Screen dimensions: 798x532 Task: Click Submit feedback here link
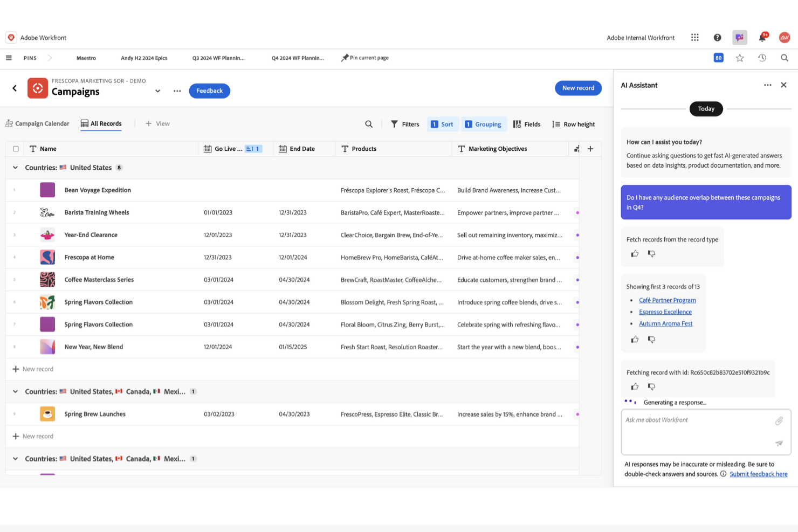click(x=759, y=474)
